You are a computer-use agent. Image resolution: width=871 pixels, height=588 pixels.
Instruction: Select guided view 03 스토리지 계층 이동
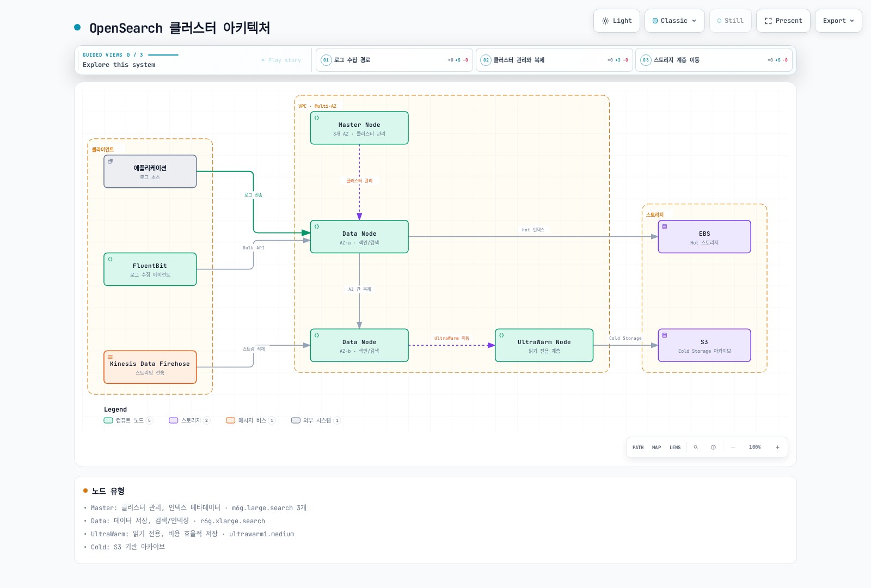point(714,60)
